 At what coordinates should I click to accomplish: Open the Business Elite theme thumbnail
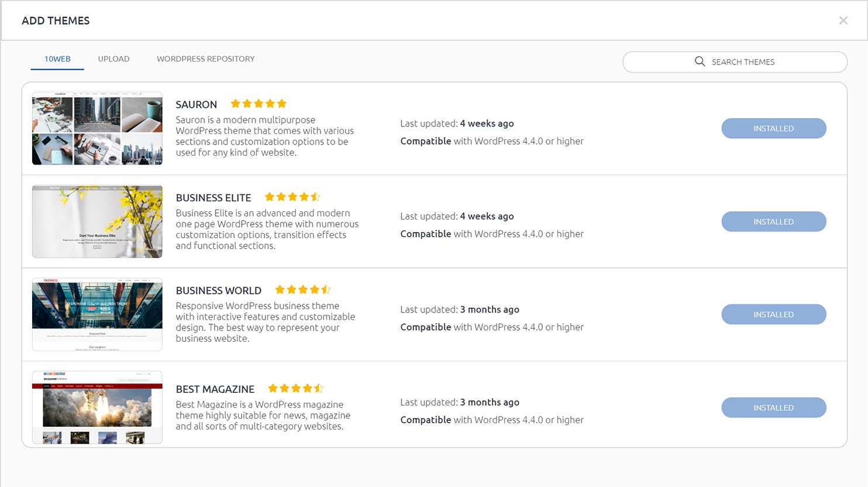[x=97, y=222]
